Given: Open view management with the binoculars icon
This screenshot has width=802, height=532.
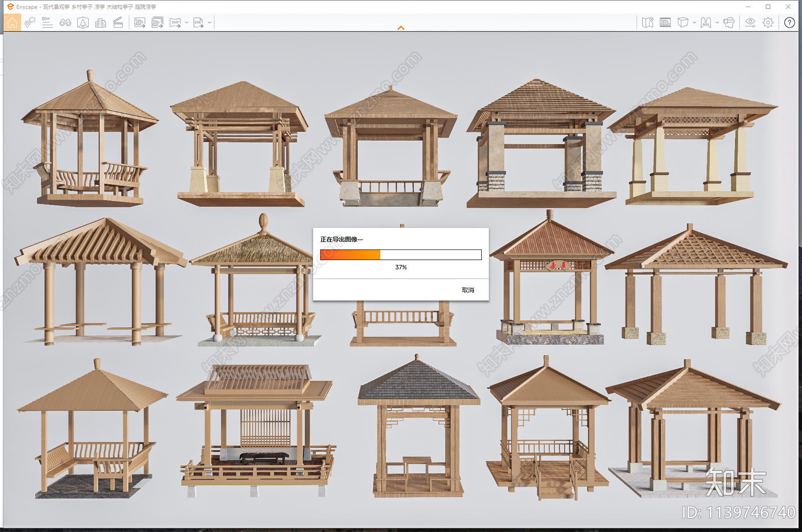Looking at the screenshot, I should click(65, 23).
